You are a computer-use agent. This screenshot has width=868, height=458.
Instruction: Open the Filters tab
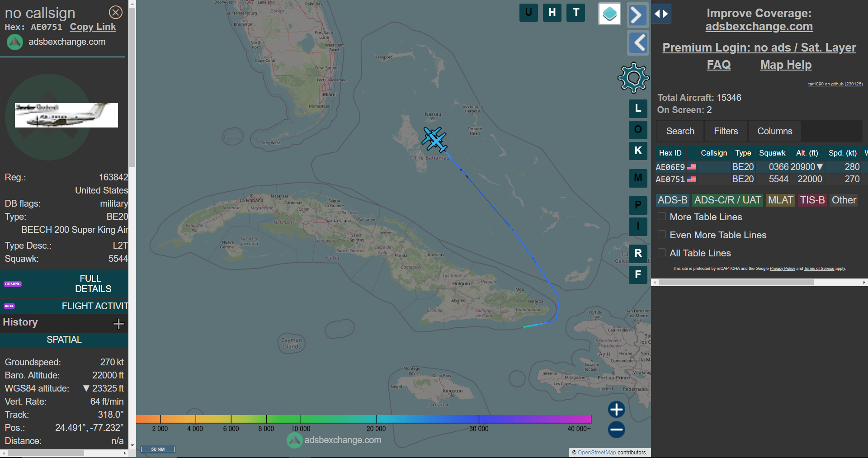(726, 131)
